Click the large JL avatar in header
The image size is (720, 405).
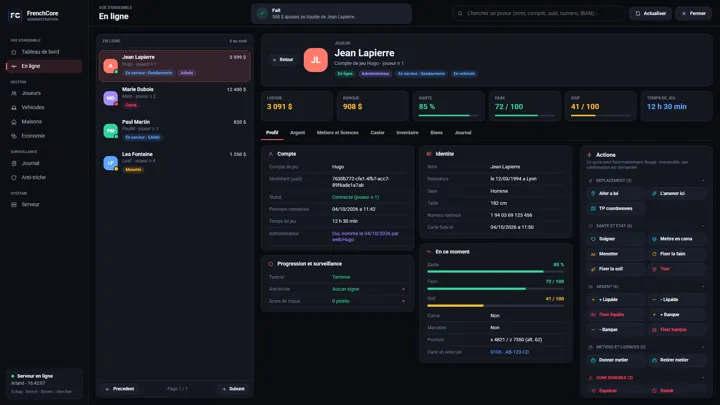(x=315, y=60)
